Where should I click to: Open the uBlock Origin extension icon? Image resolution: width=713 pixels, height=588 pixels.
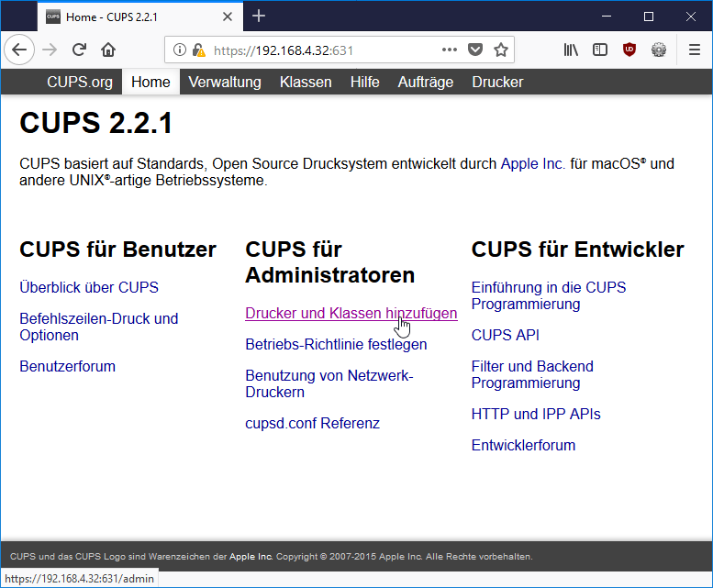(x=629, y=50)
